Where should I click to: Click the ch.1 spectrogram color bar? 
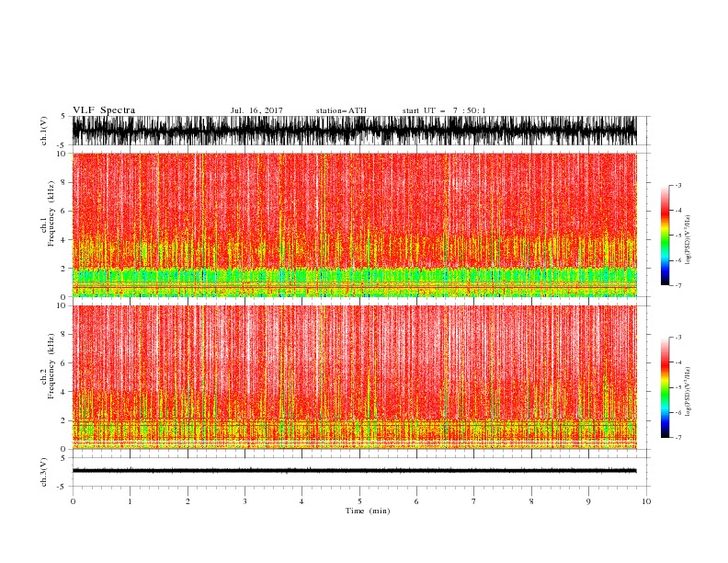pyautogui.click(x=665, y=236)
